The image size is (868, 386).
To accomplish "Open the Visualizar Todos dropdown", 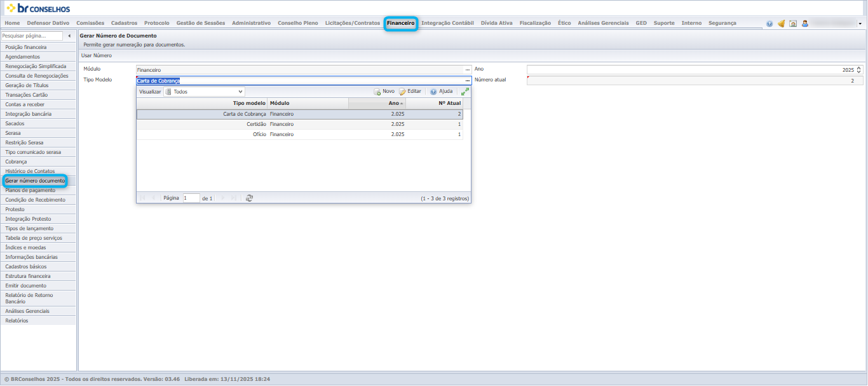I will (204, 92).
